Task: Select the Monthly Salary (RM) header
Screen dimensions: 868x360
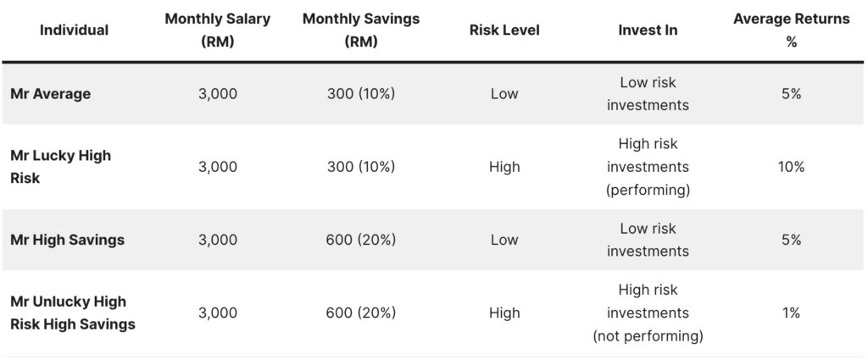Action: 218,30
